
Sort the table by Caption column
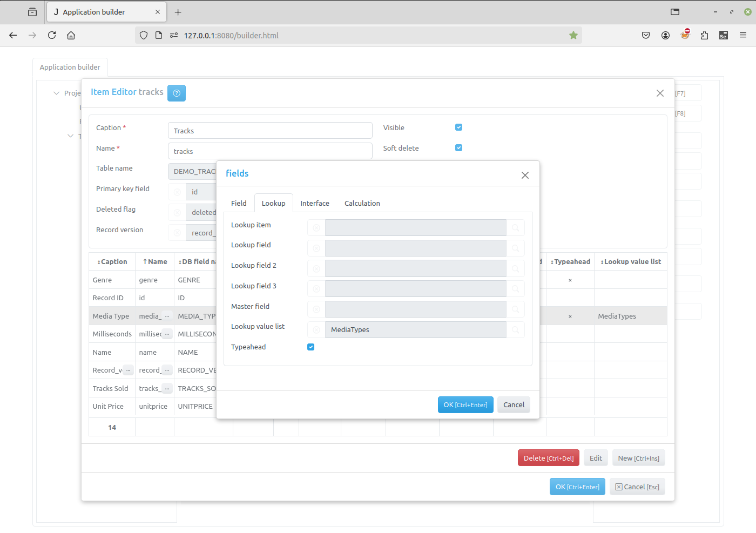click(112, 262)
